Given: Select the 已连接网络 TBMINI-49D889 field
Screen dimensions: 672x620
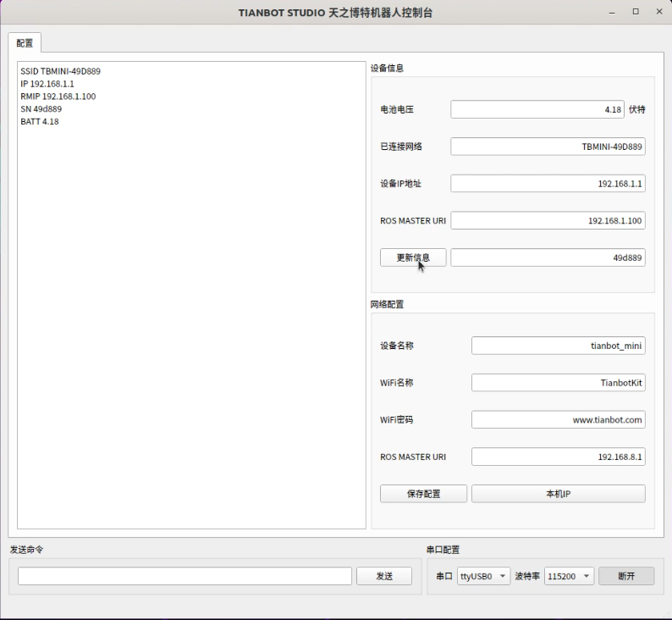Looking at the screenshot, I should pos(548,147).
